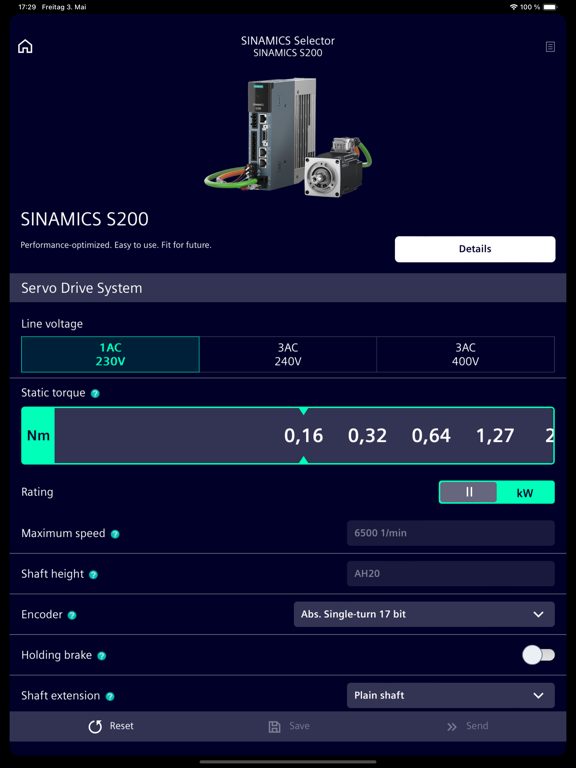
Task: Open the Encoder dropdown
Action: [x=424, y=614]
